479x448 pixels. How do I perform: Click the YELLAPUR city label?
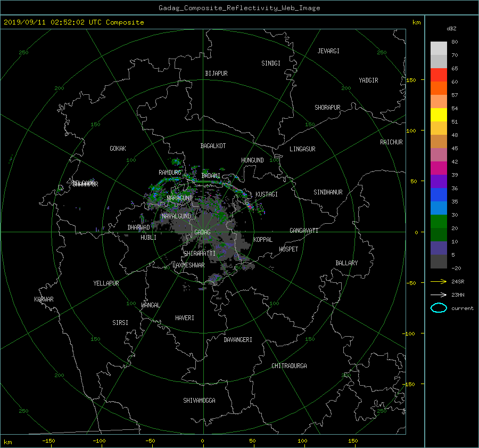coord(106,283)
